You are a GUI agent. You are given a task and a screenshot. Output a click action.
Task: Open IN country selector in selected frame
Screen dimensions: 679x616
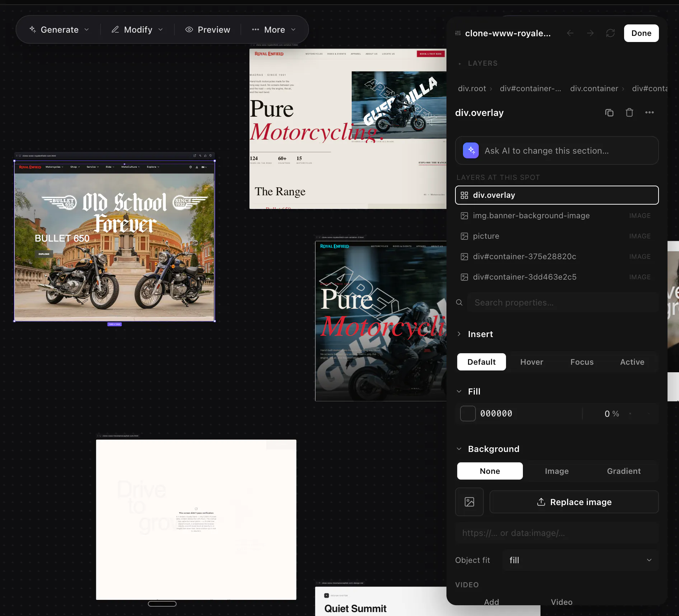coord(204,167)
